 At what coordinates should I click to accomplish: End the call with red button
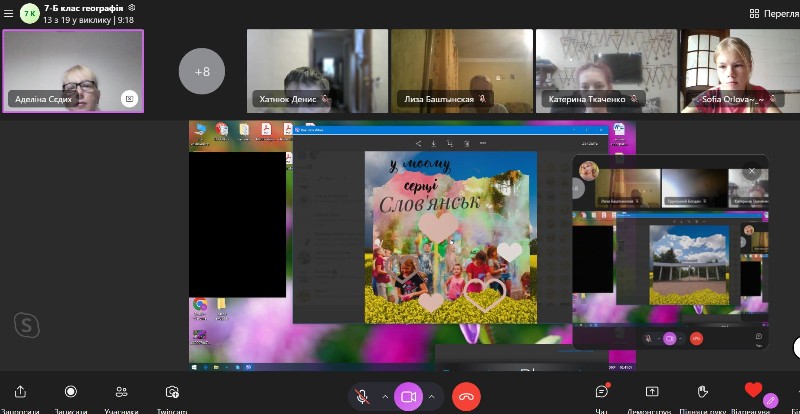click(x=466, y=397)
